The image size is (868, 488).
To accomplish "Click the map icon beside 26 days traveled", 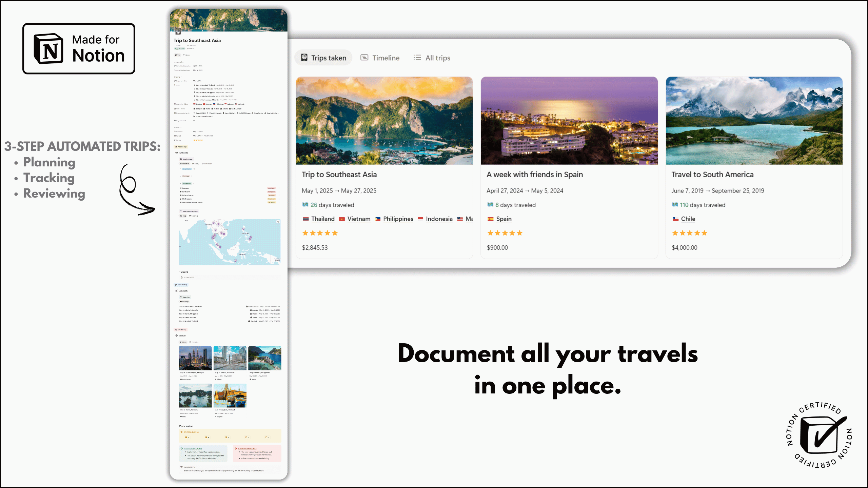I will [305, 205].
